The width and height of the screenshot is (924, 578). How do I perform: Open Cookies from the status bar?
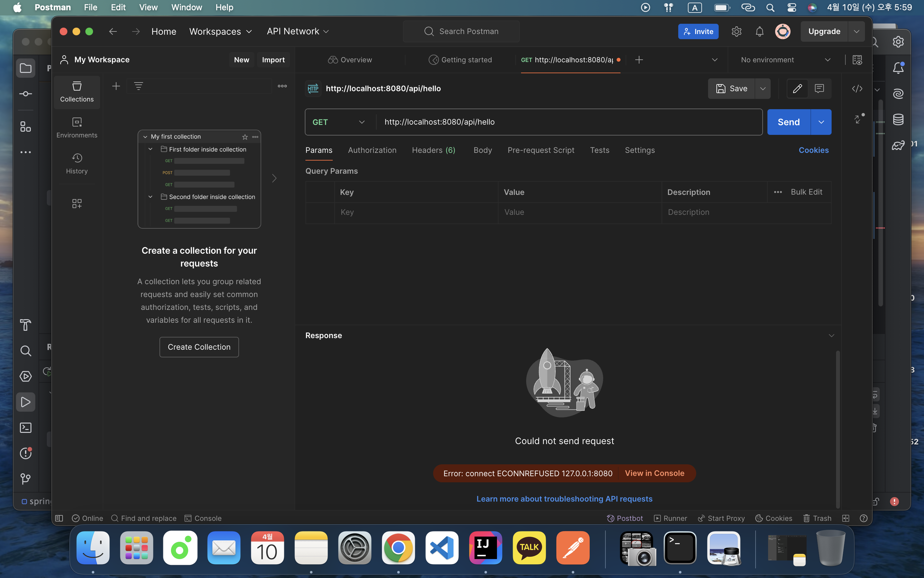pyautogui.click(x=774, y=518)
